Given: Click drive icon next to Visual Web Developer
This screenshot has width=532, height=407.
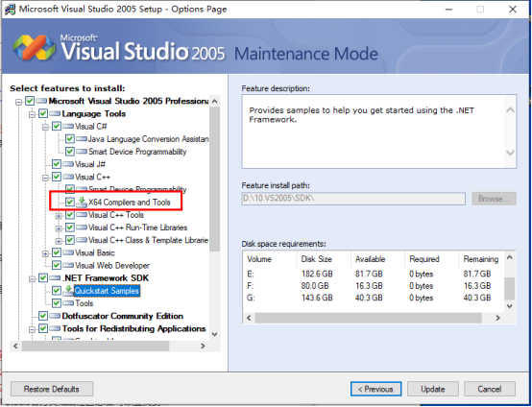Looking at the screenshot, I should click(68, 265).
